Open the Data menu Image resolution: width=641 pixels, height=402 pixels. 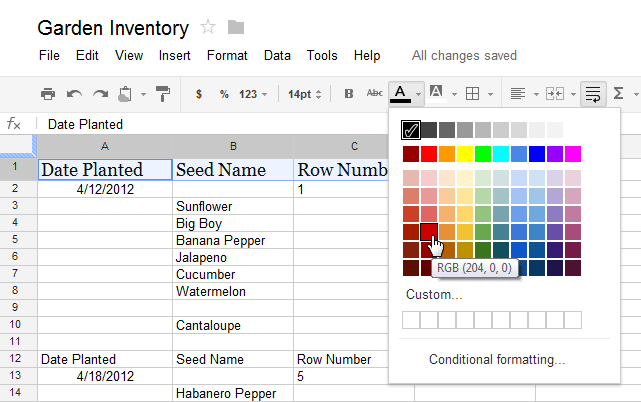coord(277,55)
